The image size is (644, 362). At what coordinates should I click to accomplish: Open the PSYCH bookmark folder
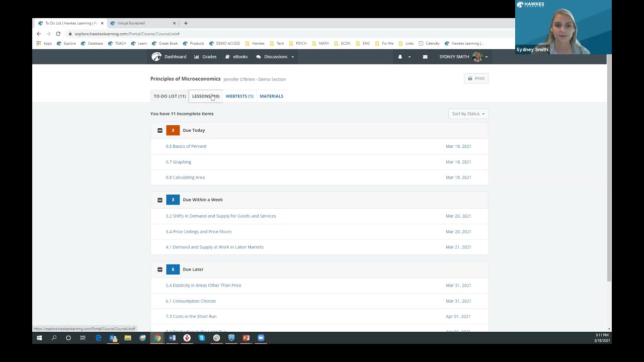(x=298, y=43)
